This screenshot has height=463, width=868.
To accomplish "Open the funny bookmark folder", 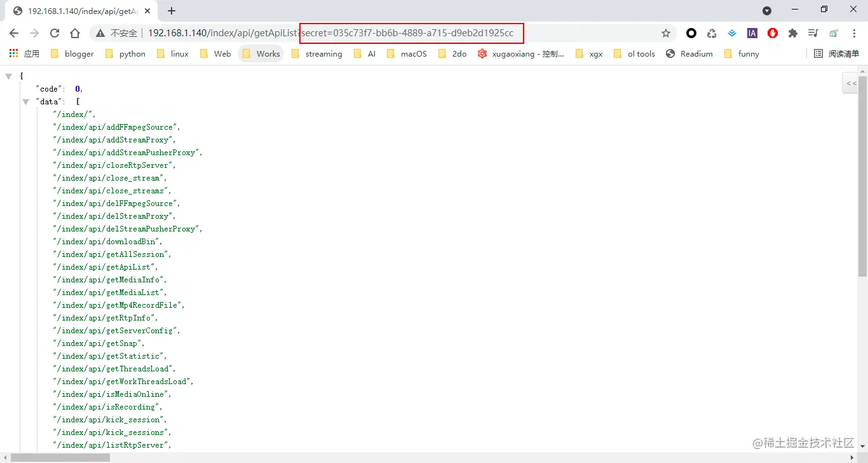I will click(742, 54).
